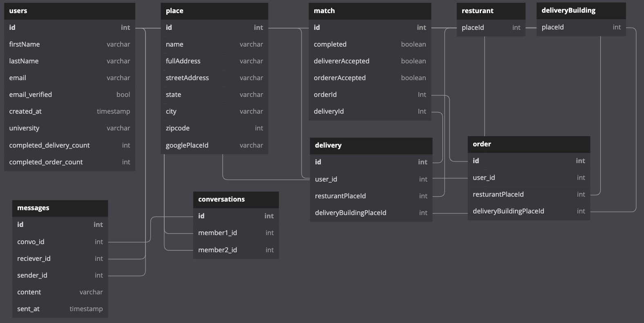
Task: Click deliveryBuildingPlaceId in delivery table
Action: 371,213
